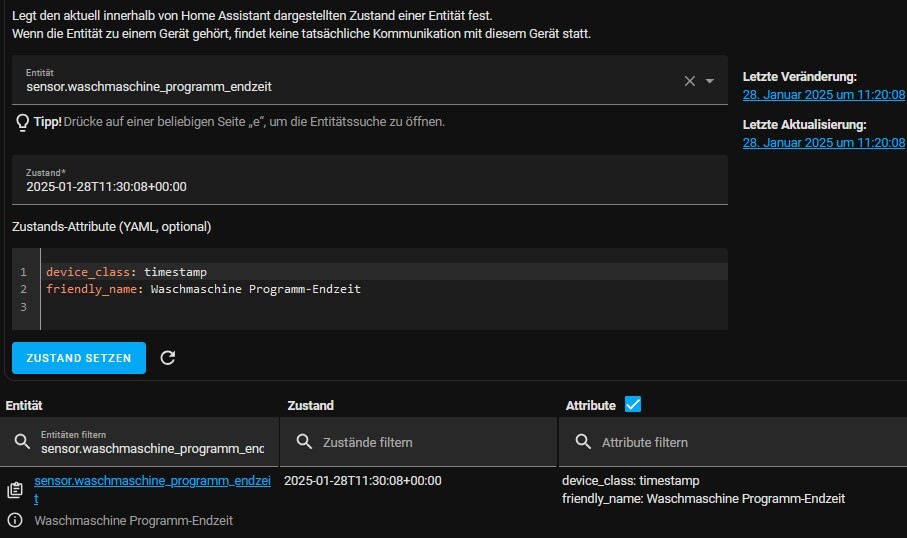Click the search icon in Attribute filtern
The image size is (907, 538).
coord(583,442)
